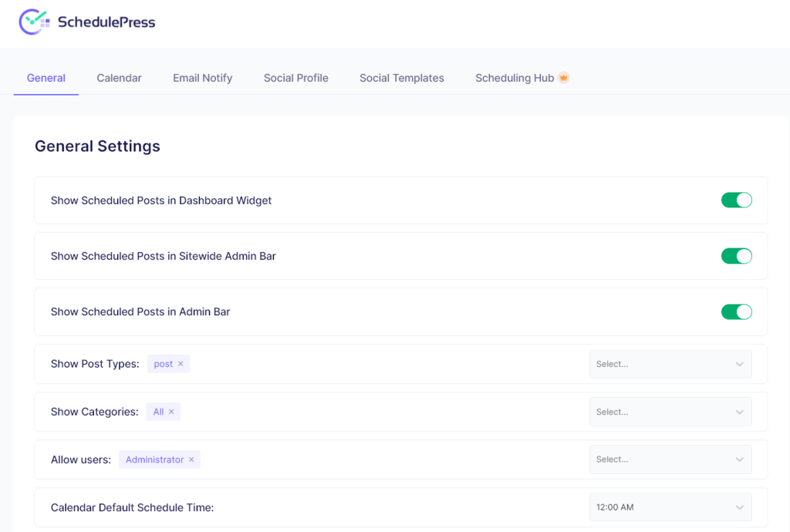Open the Allow users select dropdown
This screenshot has height=532, width=790.
coord(670,459)
